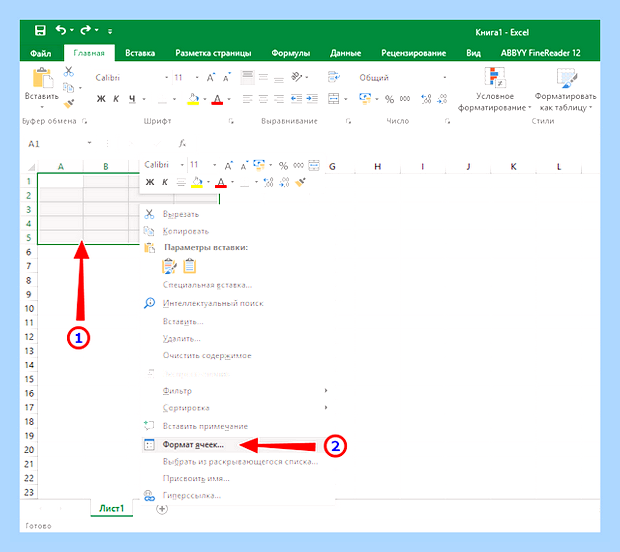The width and height of the screenshot is (620, 552).
Task: Apply red font color in ribbon
Action: click(217, 99)
